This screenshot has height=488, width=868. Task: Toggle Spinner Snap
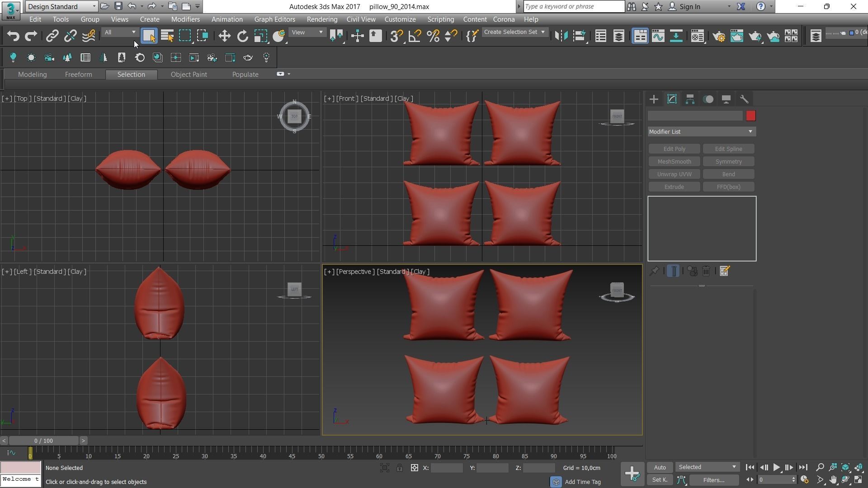tap(451, 36)
